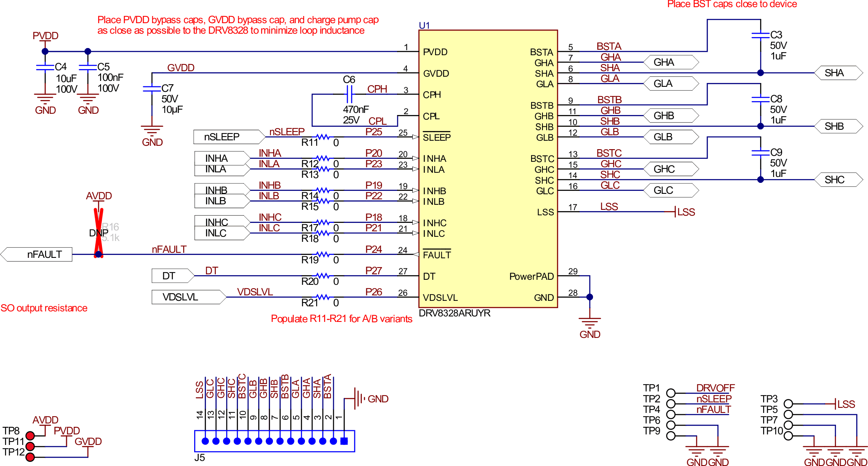Image resolution: width=868 pixels, height=466 pixels.
Task: Click the GLA output port
Action: pyautogui.click(x=671, y=83)
